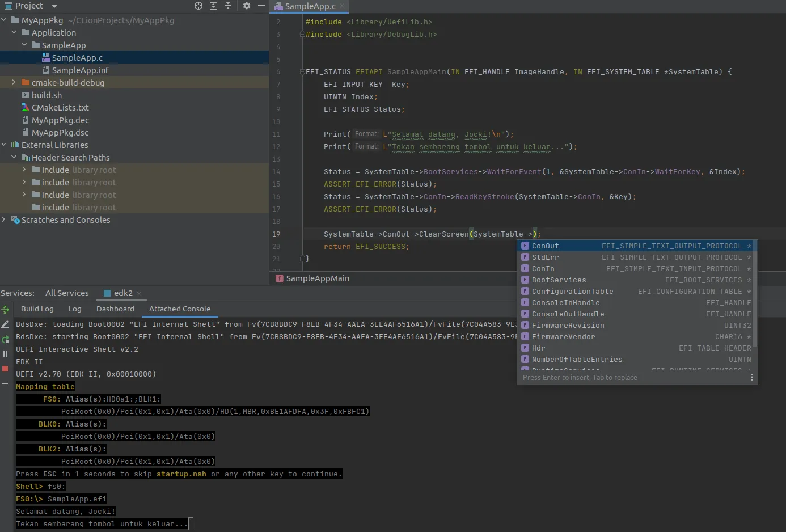Image resolution: width=786 pixels, height=532 pixels.
Task: Choose FirmwareVendor completion suggestion
Action: (635, 336)
